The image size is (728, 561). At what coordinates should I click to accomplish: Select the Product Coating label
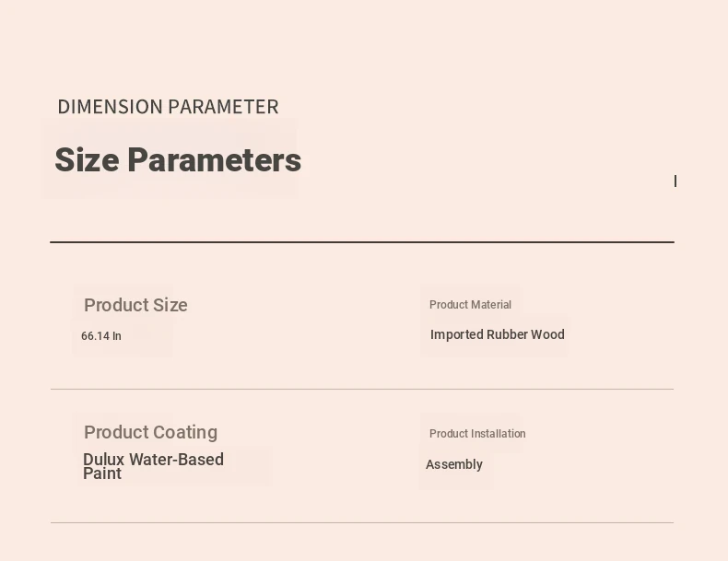[150, 432]
